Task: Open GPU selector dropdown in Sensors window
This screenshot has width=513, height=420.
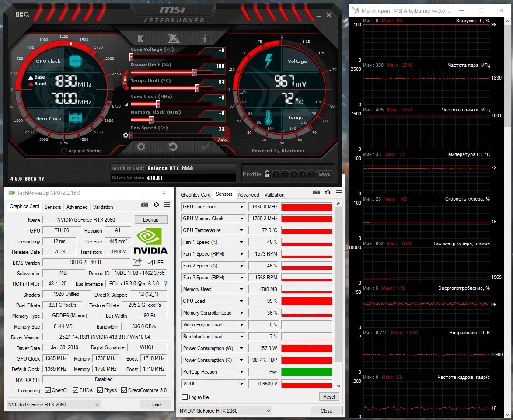Action: coord(225,410)
